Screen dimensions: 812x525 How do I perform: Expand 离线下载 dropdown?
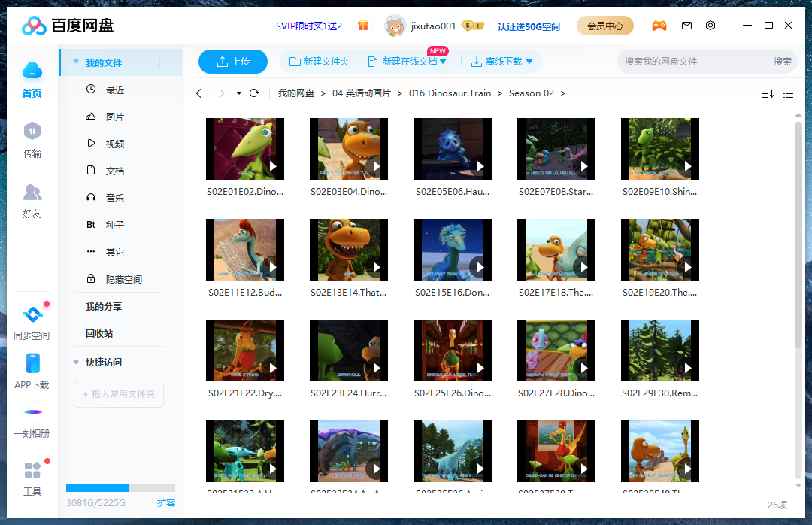[529, 62]
